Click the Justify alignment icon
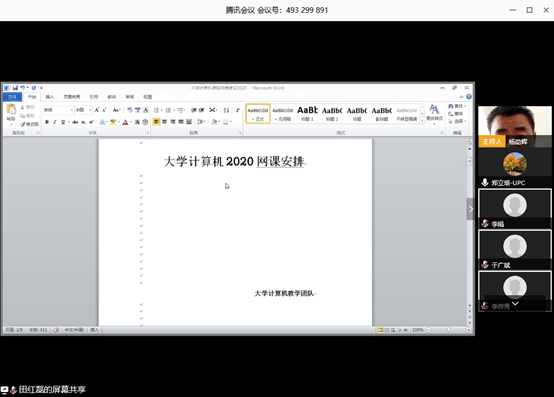 (x=181, y=122)
